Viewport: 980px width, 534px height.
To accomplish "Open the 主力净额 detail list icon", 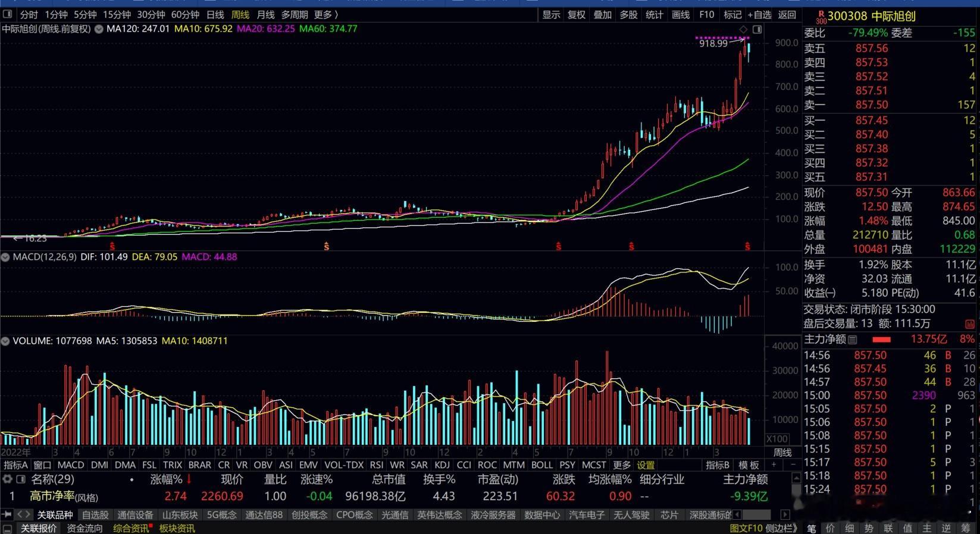I will 853,340.
